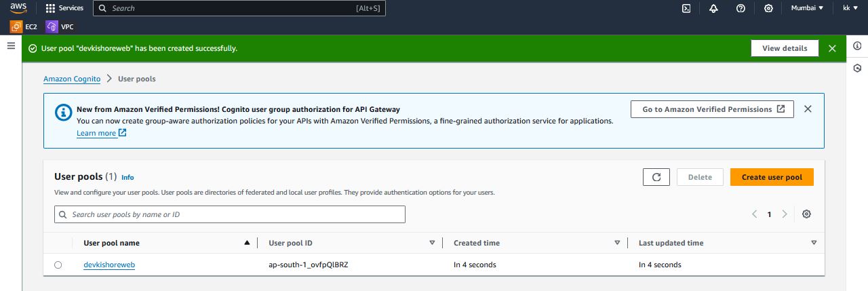Refresh the user pools list
Viewport: 868px width, 291px height.
[x=656, y=177]
